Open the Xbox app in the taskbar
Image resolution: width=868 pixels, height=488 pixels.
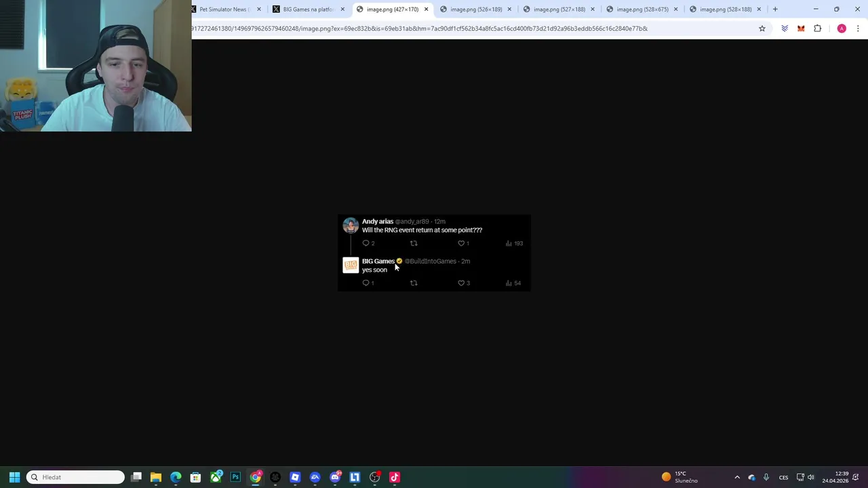pos(216,477)
